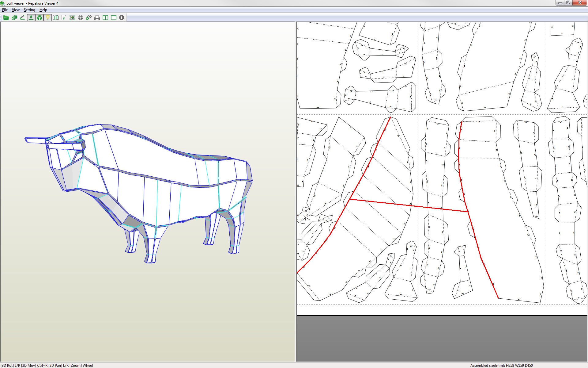This screenshot has width=588, height=368.
Task: Toggle the 3D solid cube shading button
Action: click(x=39, y=18)
